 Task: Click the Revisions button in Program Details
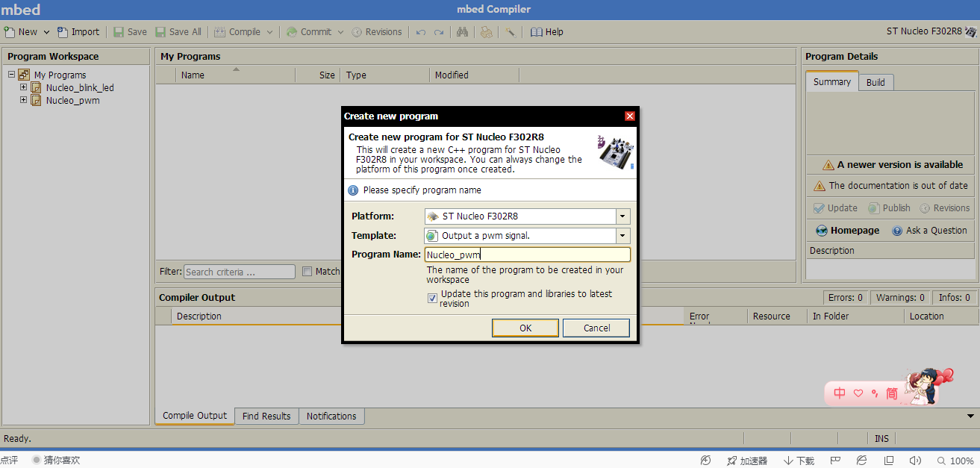point(945,208)
